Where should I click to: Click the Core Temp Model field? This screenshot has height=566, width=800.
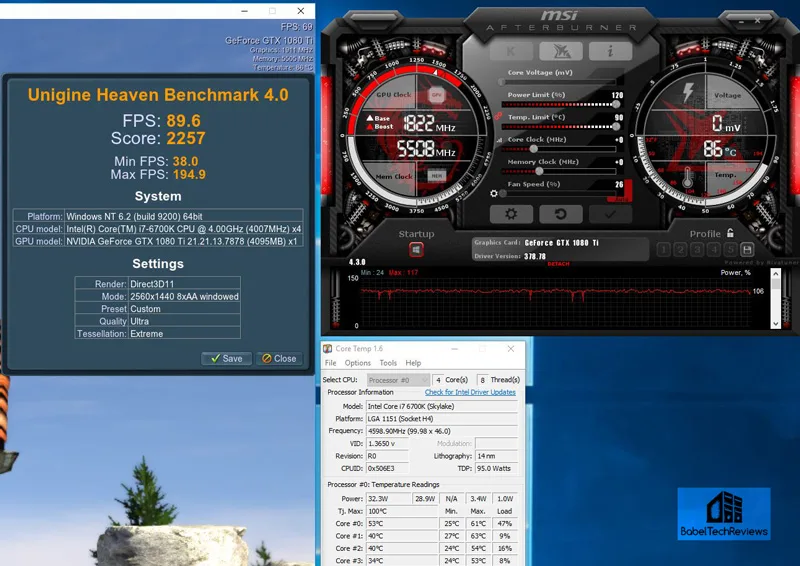point(442,406)
